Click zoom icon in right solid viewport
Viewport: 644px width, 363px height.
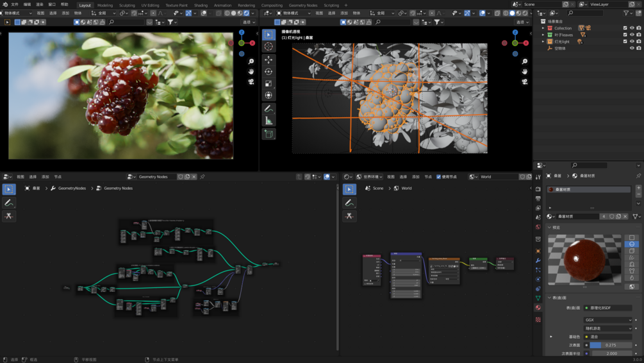tap(524, 62)
